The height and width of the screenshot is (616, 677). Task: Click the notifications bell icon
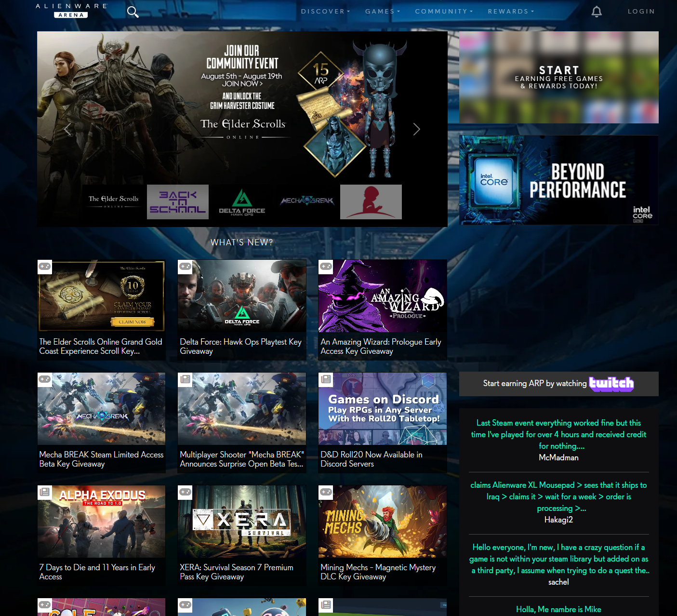[597, 12]
